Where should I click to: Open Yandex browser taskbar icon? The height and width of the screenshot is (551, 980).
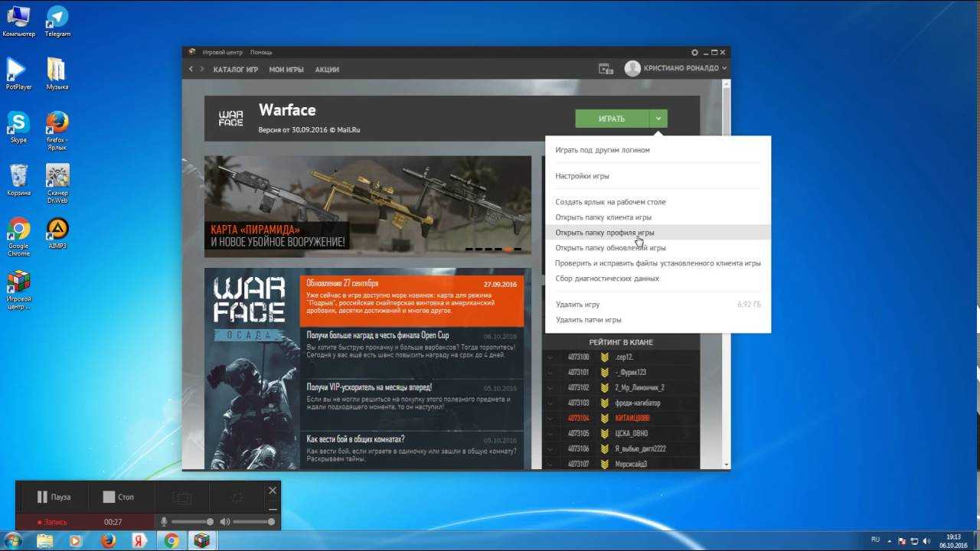pyautogui.click(x=139, y=540)
